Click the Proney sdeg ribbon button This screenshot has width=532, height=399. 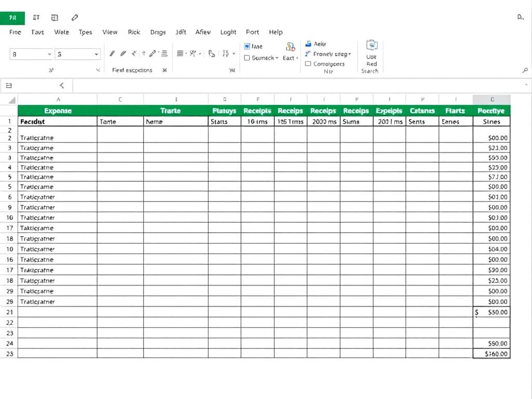pos(328,53)
